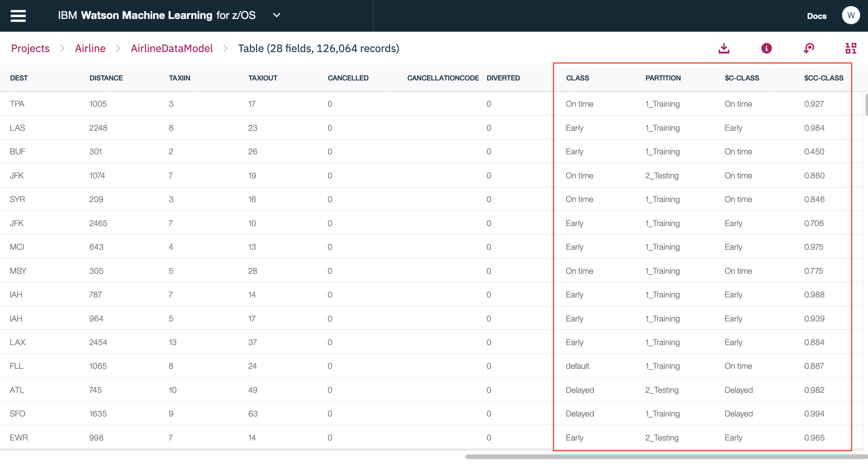
Task: Select the ATL destination cell
Action: pyautogui.click(x=17, y=390)
